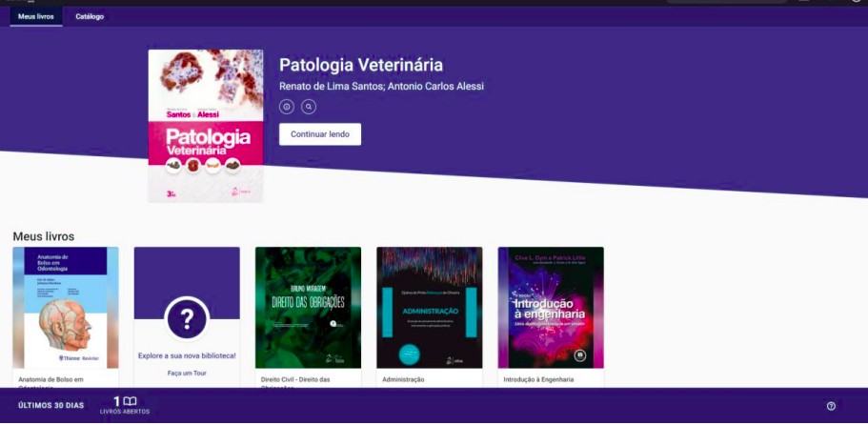Click the Explore a sua nova biblioteca text
The image size is (868, 425).
[x=187, y=355]
